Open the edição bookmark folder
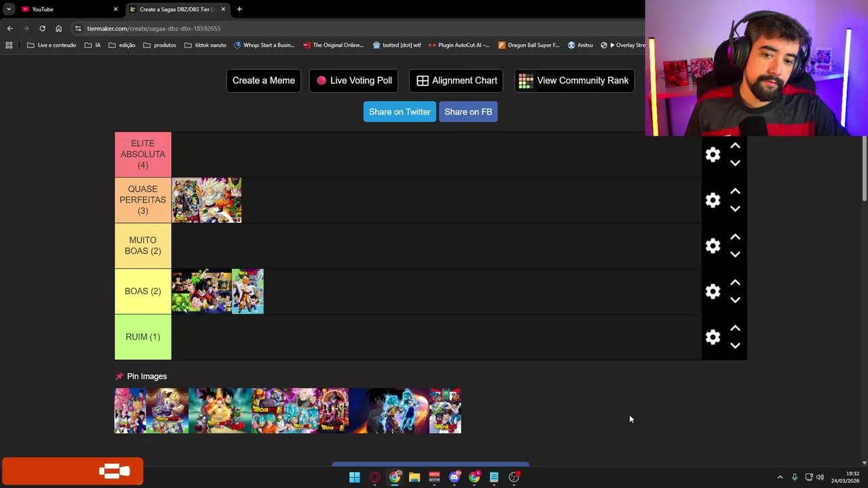The width and height of the screenshot is (868, 488). point(122,45)
